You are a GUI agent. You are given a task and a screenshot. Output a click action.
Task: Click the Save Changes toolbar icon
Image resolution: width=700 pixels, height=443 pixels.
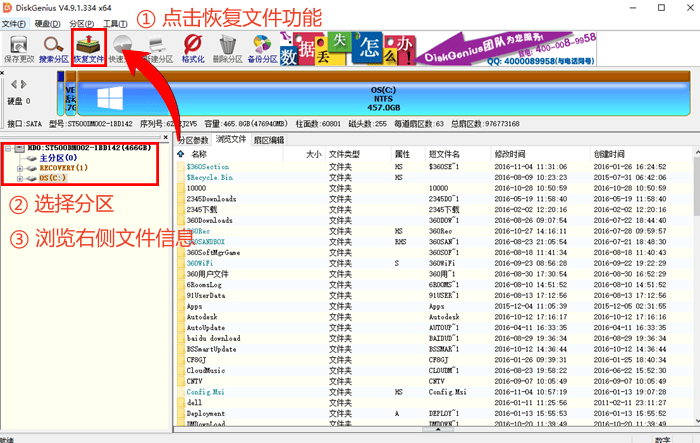pos(19,49)
